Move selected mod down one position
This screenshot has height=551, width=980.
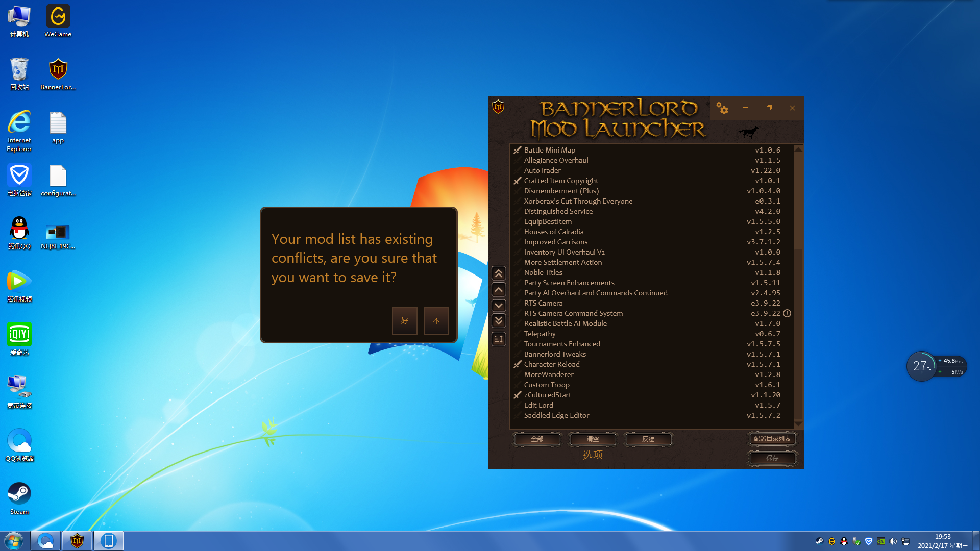(499, 305)
